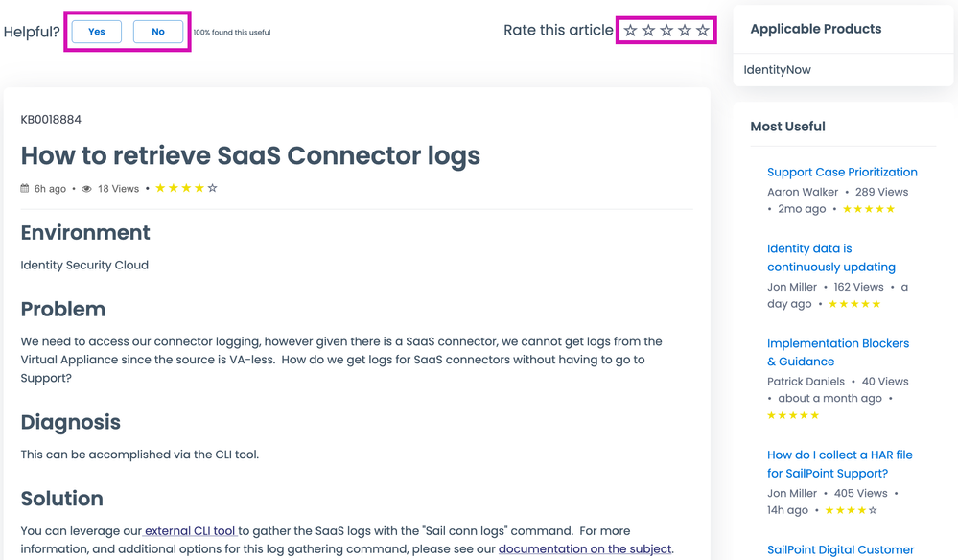The height and width of the screenshot is (560, 958).
Task: Click the fifth rating star
Action: click(x=703, y=31)
